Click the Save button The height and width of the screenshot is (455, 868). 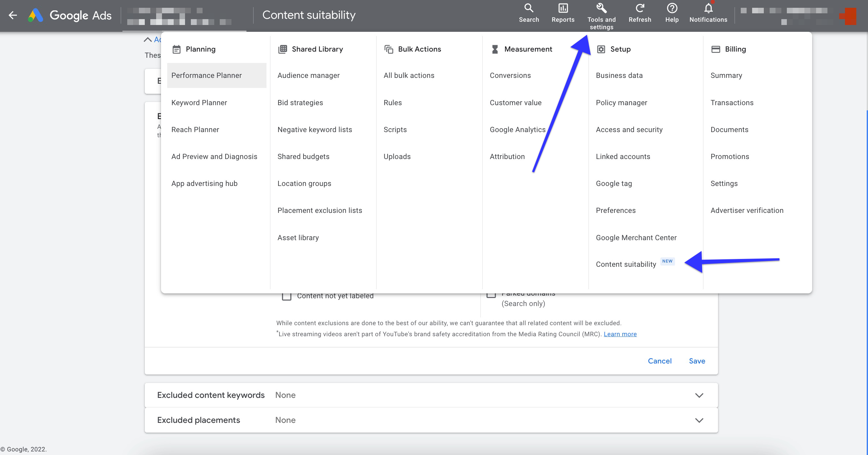point(697,361)
